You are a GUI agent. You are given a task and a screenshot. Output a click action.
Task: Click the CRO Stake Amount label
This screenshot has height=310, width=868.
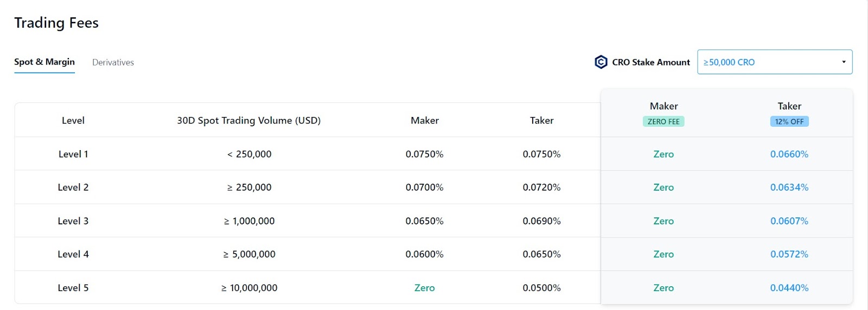coord(651,62)
